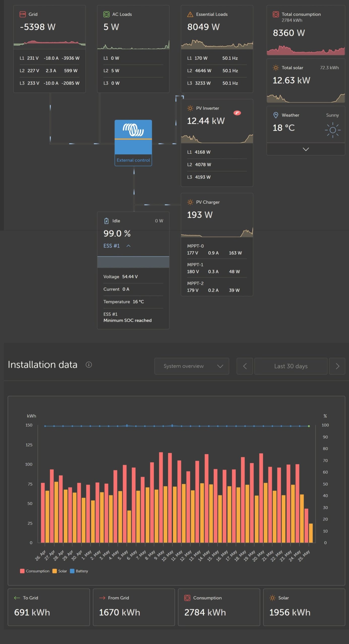Click the Grid power mini graph

pyautogui.click(x=49, y=44)
